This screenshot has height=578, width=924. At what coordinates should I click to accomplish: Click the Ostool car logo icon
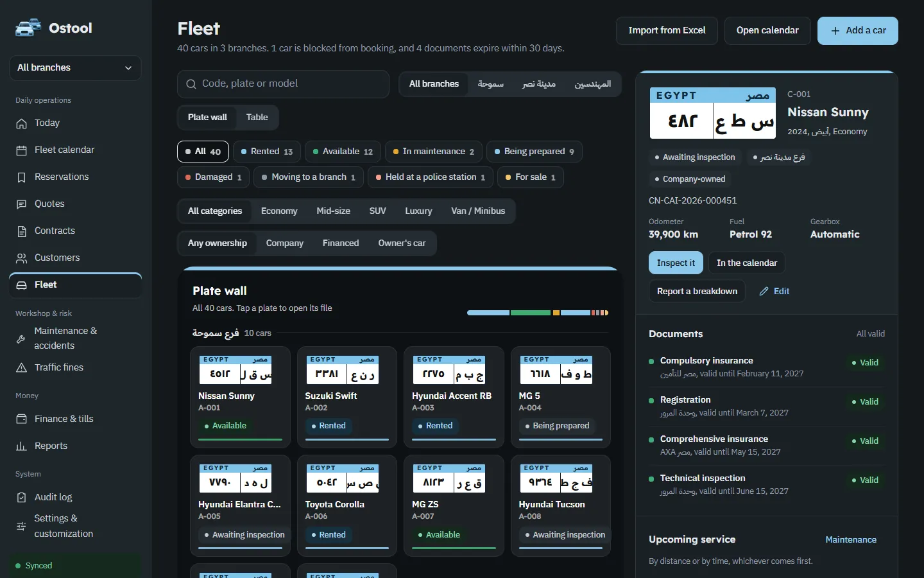pyautogui.click(x=28, y=28)
